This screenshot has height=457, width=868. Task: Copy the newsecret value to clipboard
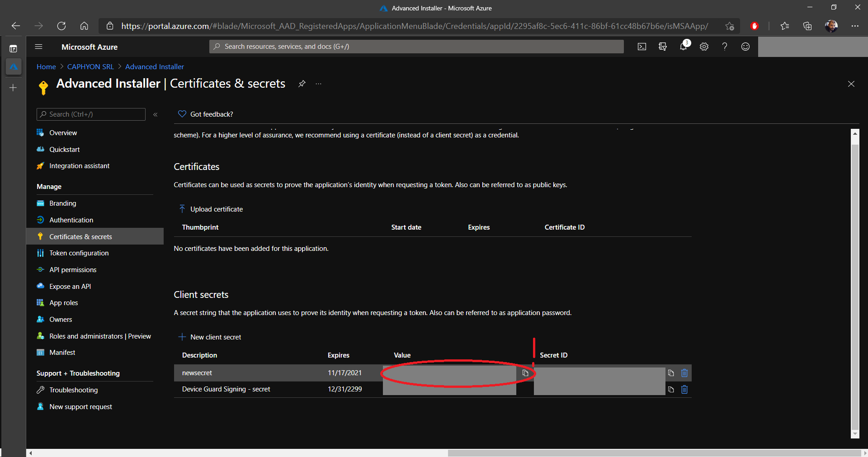point(525,373)
